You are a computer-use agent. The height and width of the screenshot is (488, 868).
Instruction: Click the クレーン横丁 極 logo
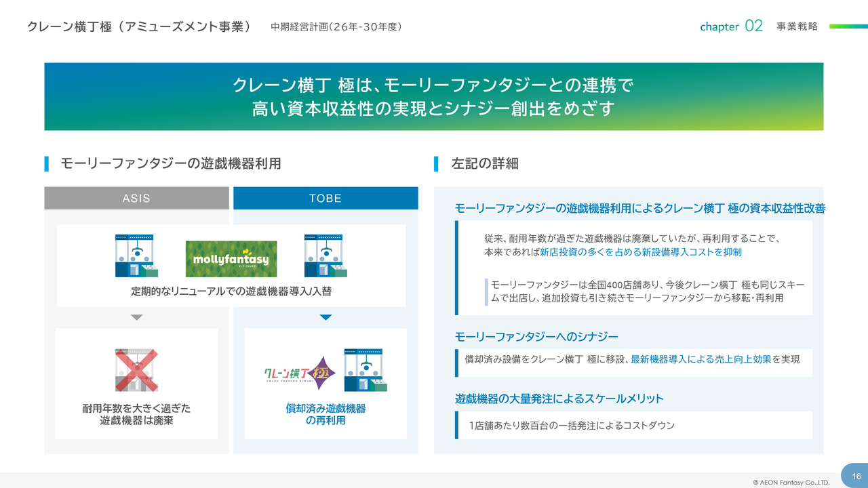pyautogui.click(x=300, y=373)
